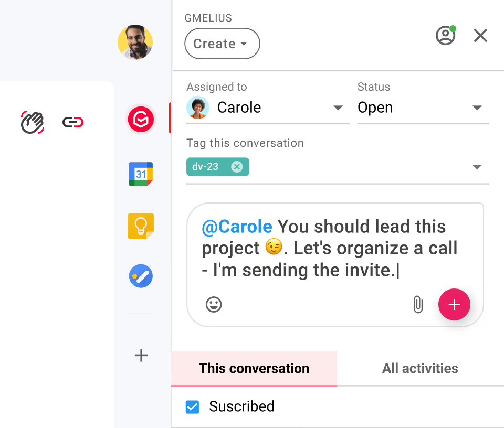Open Google Keep from the side panel

140,226
